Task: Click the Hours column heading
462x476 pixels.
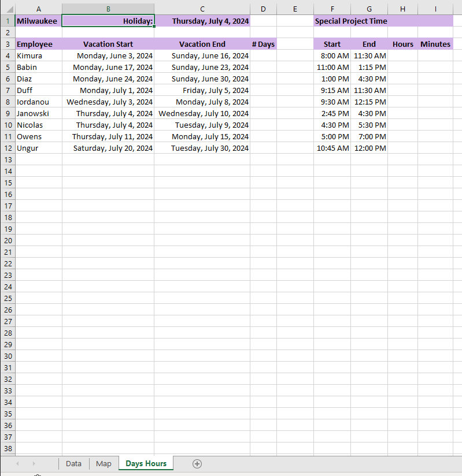Action: click(402, 44)
